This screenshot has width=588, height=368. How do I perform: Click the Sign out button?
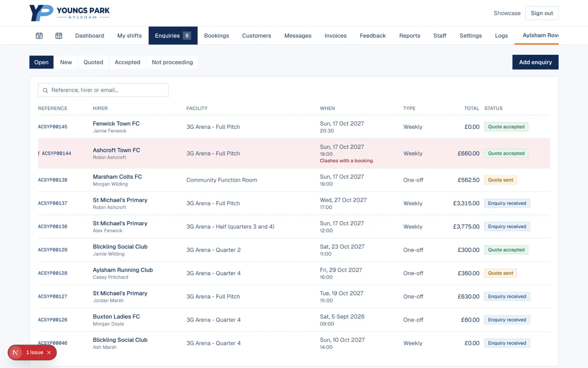click(x=542, y=13)
